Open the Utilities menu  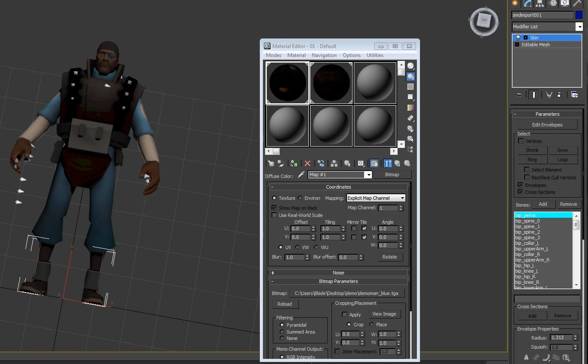click(x=375, y=55)
